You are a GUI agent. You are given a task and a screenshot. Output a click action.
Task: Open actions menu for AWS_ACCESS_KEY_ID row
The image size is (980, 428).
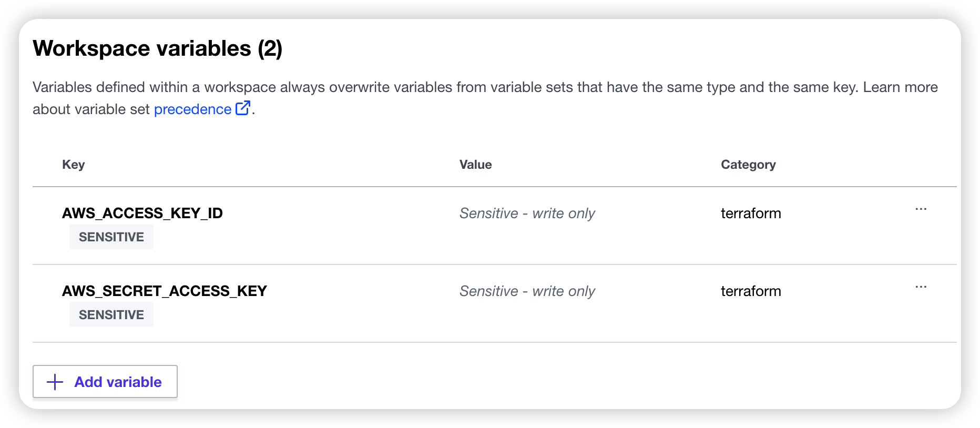tap(921, 209)
